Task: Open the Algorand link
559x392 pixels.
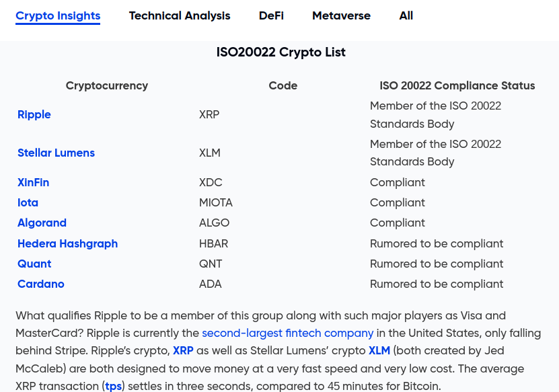Action: coord(42,223)
